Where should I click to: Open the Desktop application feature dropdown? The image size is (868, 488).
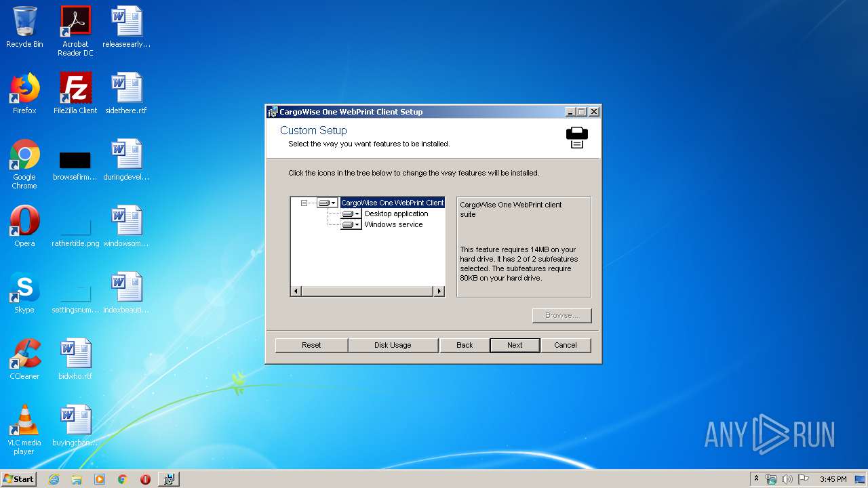click(351, 213)
